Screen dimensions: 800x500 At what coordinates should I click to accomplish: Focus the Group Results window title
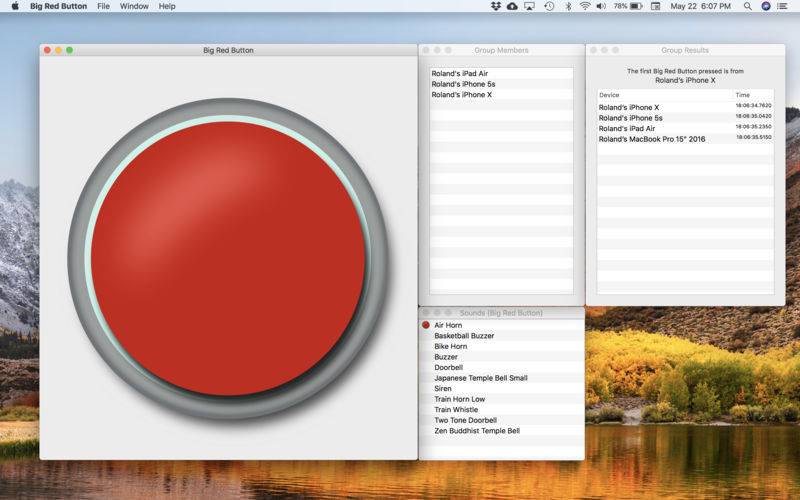click(685, 50)
